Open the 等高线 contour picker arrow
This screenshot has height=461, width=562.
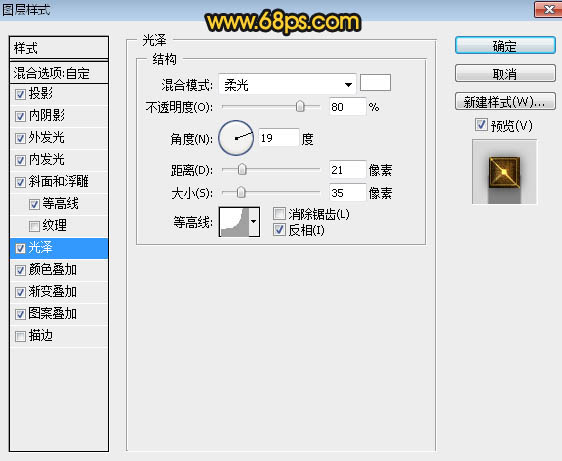(254, 222)
